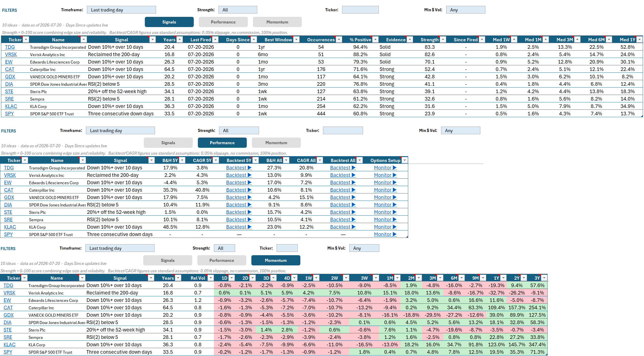Screen dimensions: 644x356
Task: Open the 1W column filter in the Momentum table
Action: pyautogui.click(x=316, y=278)
